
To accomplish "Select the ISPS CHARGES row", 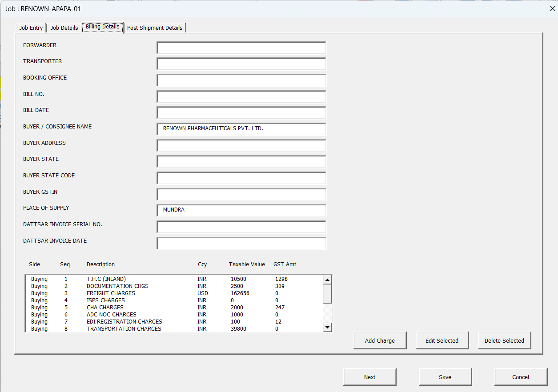I will coord(174,300).
